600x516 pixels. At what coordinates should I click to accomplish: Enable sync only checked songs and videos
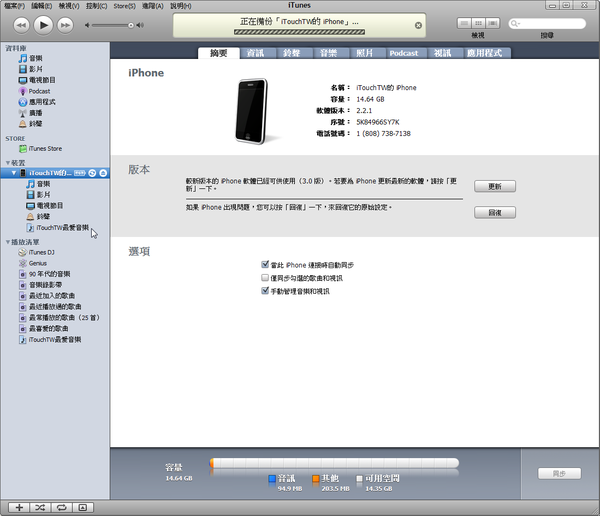(x=265, y=278)
